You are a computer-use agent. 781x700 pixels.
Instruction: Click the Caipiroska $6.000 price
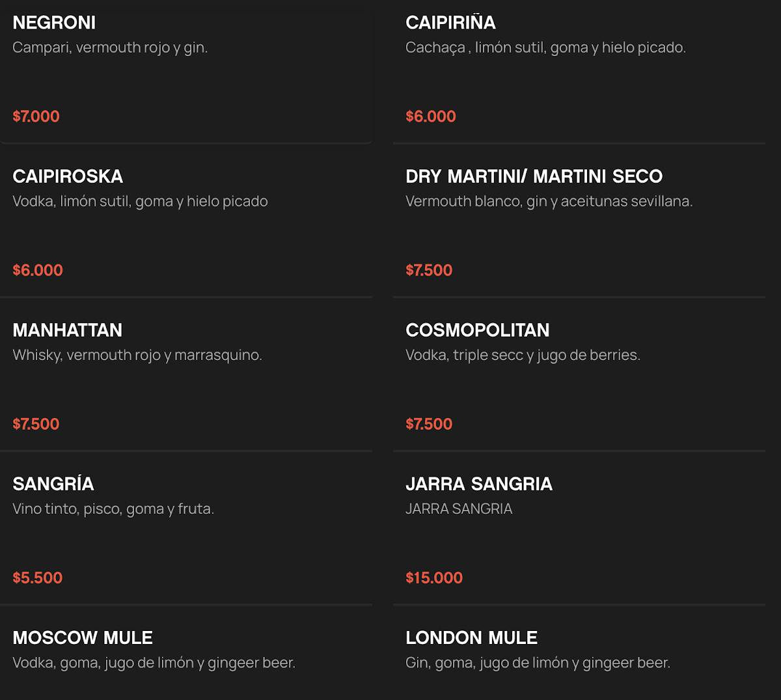tap(38, 270)
